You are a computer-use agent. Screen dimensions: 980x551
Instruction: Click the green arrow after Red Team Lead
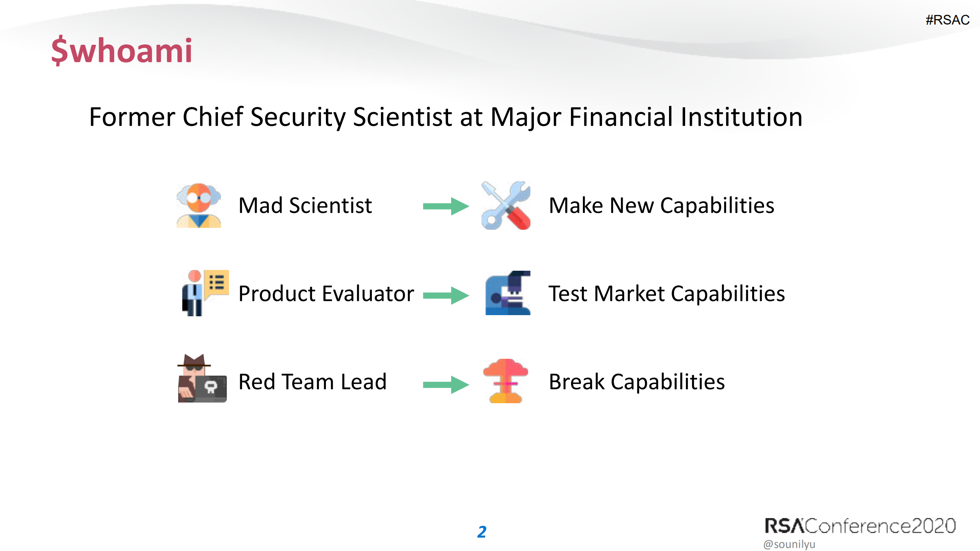click(445, 384)
